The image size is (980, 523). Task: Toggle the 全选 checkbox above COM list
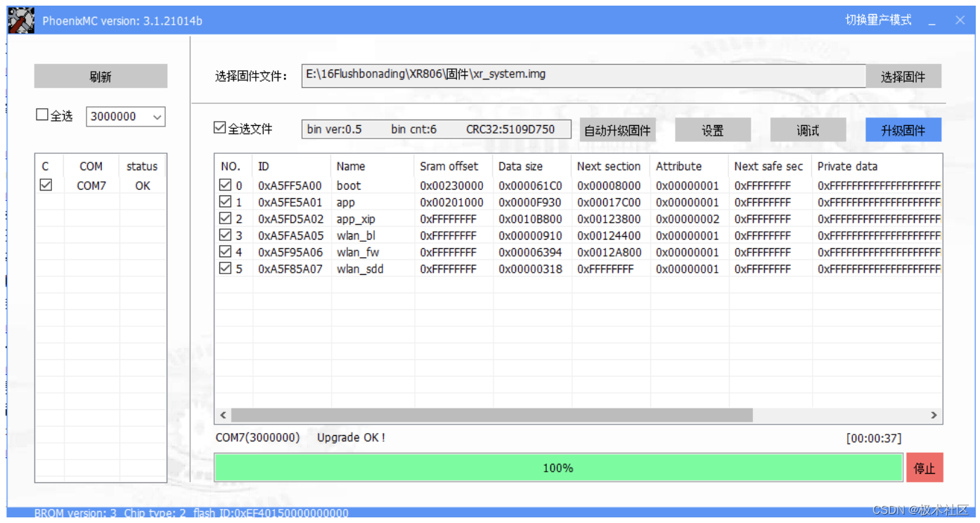pyautogui.click(x=42, y=115)
